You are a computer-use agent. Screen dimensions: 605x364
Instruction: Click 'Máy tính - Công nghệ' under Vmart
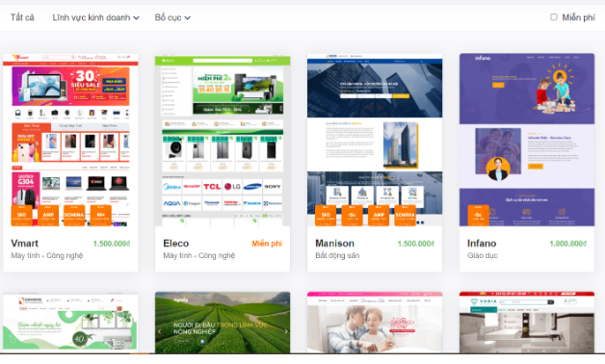(46, 255)
